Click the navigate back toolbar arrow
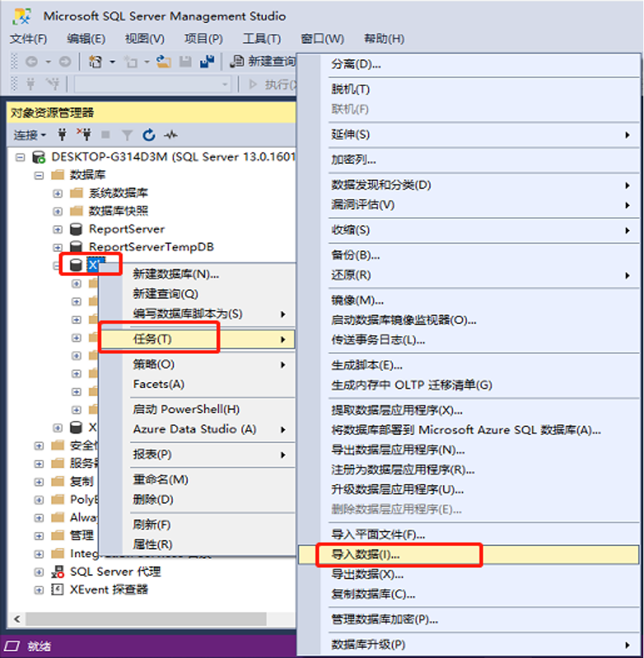This screenshot has width=644, height=658. point(32,62)
